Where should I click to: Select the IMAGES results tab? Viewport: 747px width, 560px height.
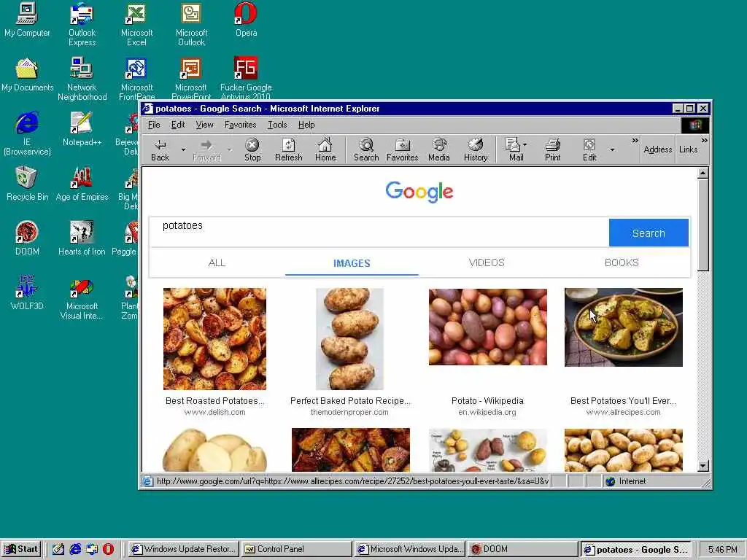point(352,262)
